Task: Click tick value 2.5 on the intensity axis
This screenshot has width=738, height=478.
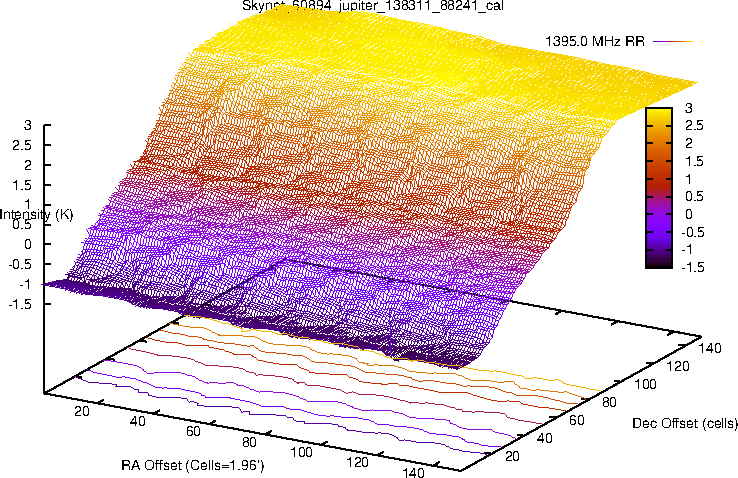Action: 22,145
